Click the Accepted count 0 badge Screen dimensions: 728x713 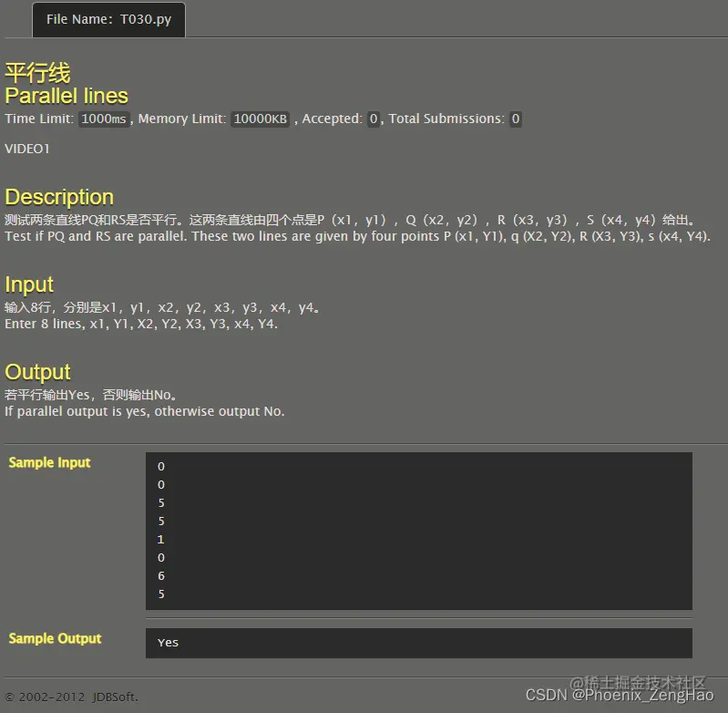[374, 119]
